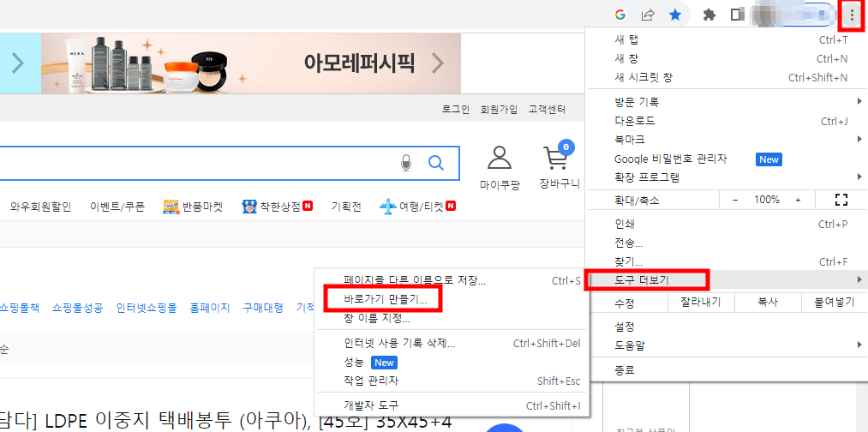This screenshot has height=432, width=868.
Task: Select 새 탭 menu item
Action: tap(727, 40)
